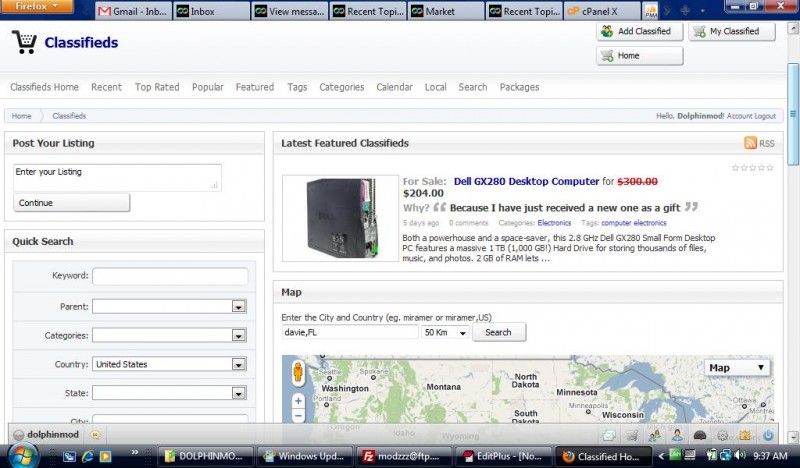Click the Home breadcrumb link
The image size is (800, 468).
tap(21, 116)
